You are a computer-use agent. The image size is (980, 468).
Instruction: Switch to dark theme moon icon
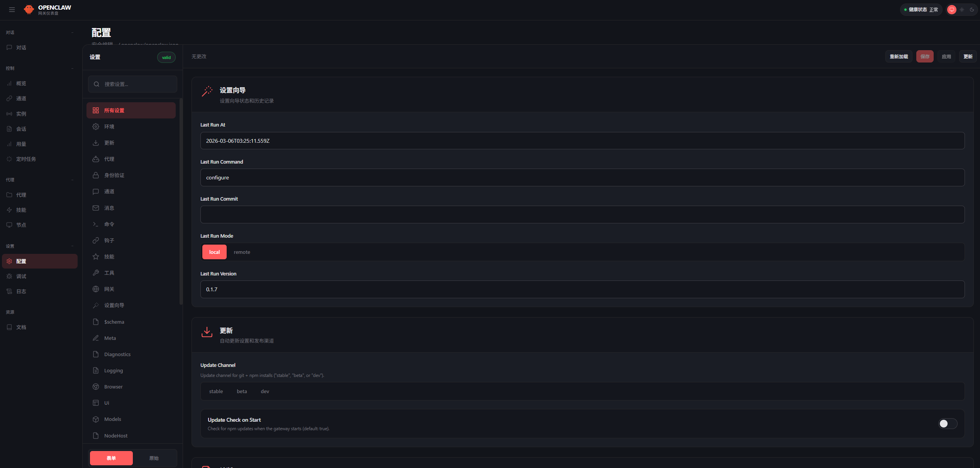(972, 10)
